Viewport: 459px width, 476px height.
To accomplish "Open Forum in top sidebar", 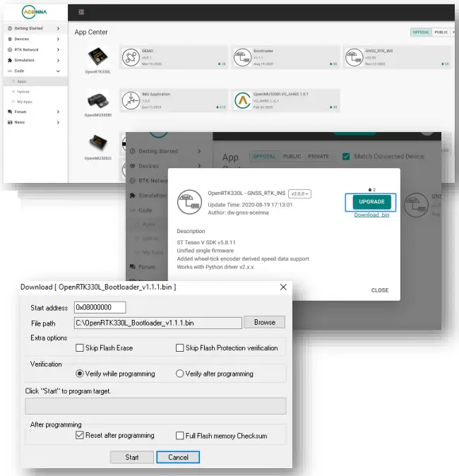I will 20,112.
